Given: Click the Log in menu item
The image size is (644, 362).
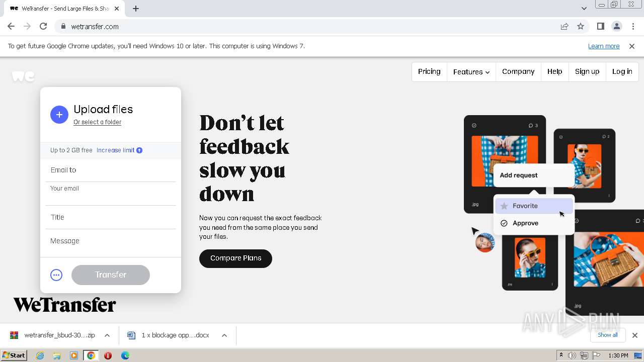Looking at the screenshot, I should coord(622,71).
